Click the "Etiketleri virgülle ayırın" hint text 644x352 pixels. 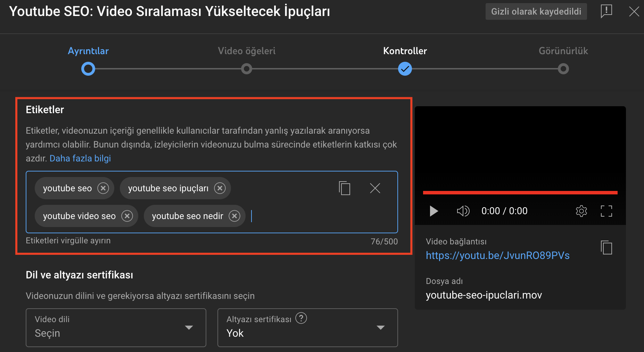[x=68, y=241]
